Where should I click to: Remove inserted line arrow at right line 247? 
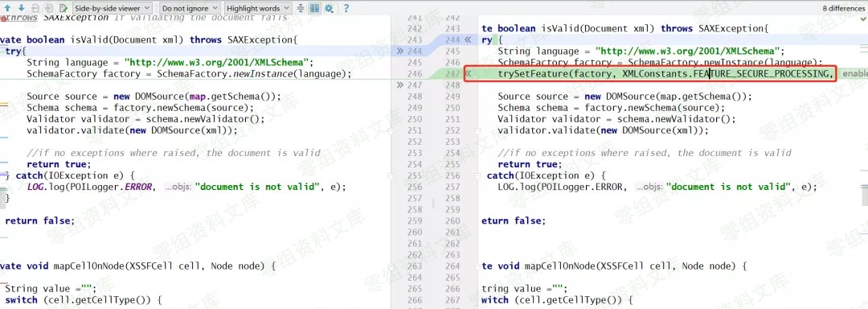tap(468, 74)
